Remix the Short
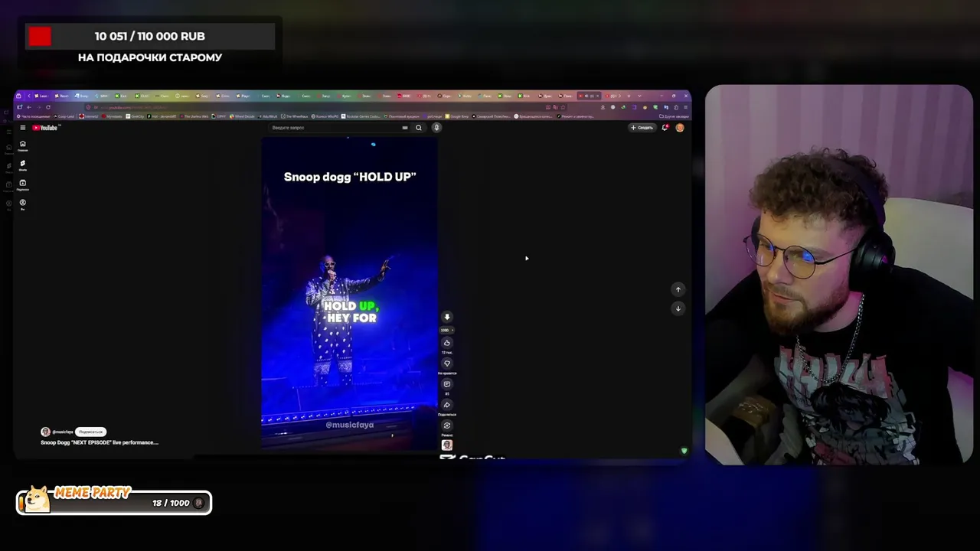Viewport: 980px width, 551px height. (x=447, y=425)
